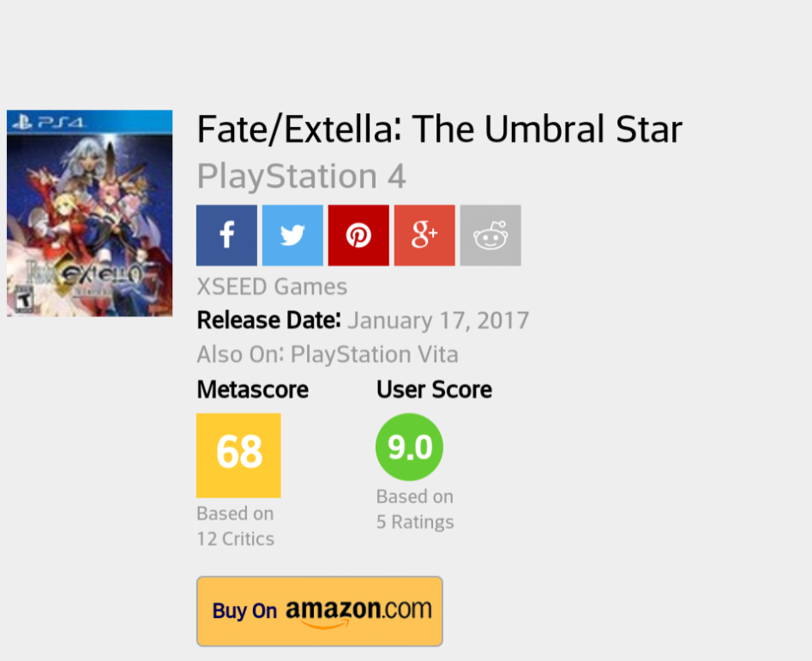The height and width of the screenshot is (661, 812).
Task: Click the green 9.0 user score circle
Action: [409, 447]
